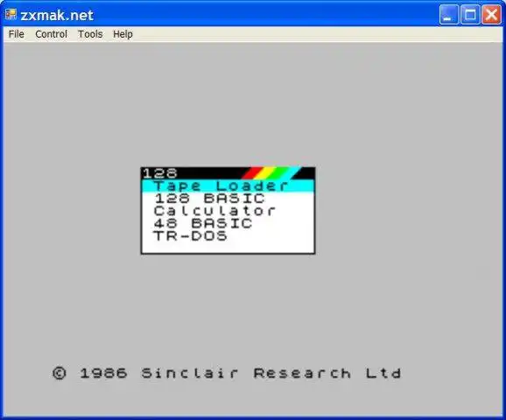Choose the 48 BASIC entry
This screenshot has height=420, width=506.
click(228, 223)
